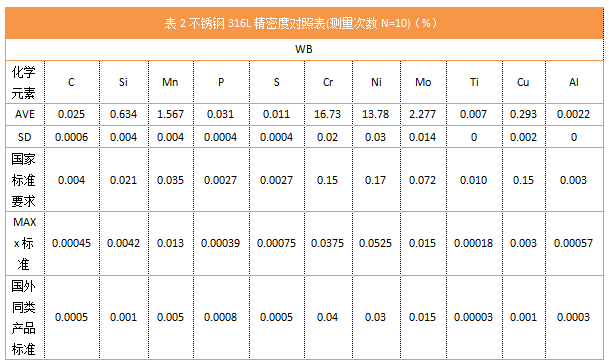Click value 0.013 in MAX row

[170, 243]
